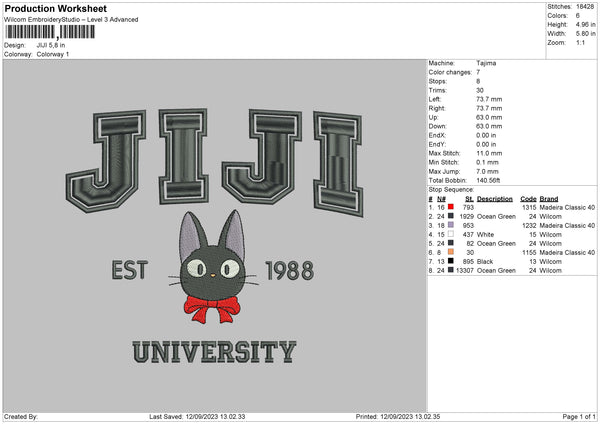Click the red bow in the embroidery preview

[x=212, y=308]
